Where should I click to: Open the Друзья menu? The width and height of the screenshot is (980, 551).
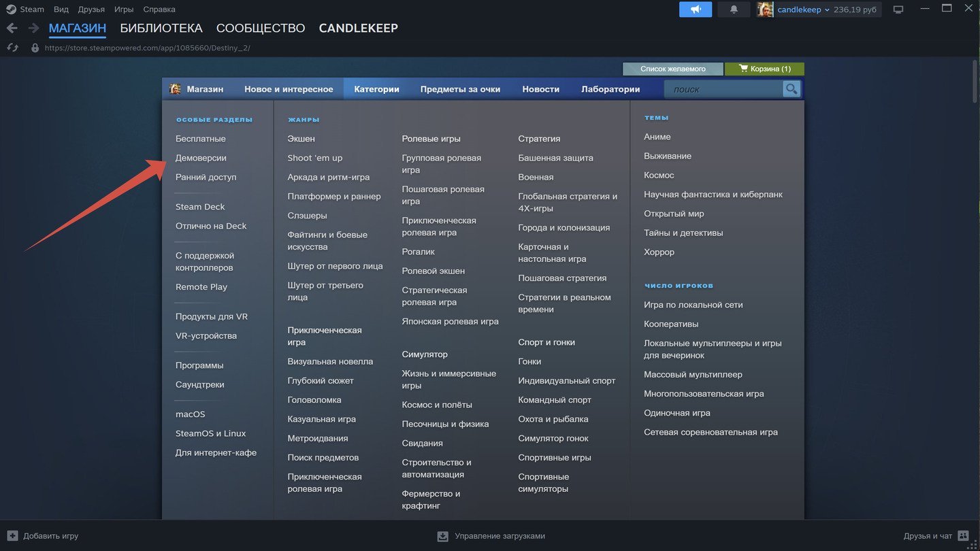(91, 10)
